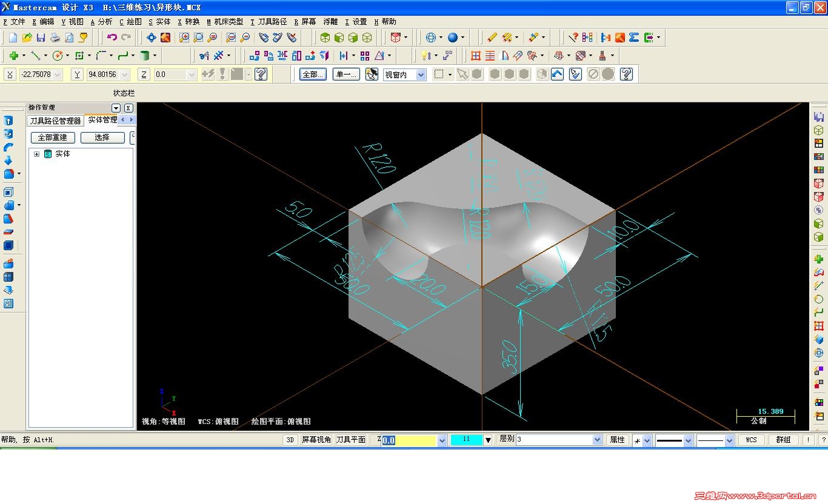Viewport: 828px width, 504px height.
Task: Switch to the 刀具路径管理器 tab
Action: pyautogui.click(x=55, y=121)
